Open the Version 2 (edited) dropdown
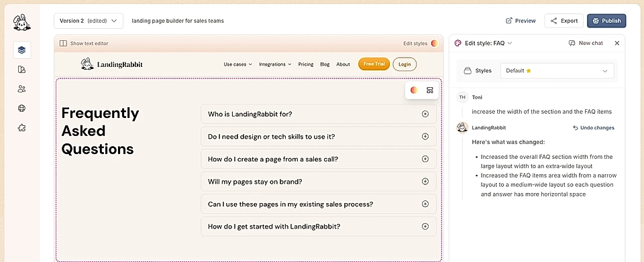 pos(89,21)
